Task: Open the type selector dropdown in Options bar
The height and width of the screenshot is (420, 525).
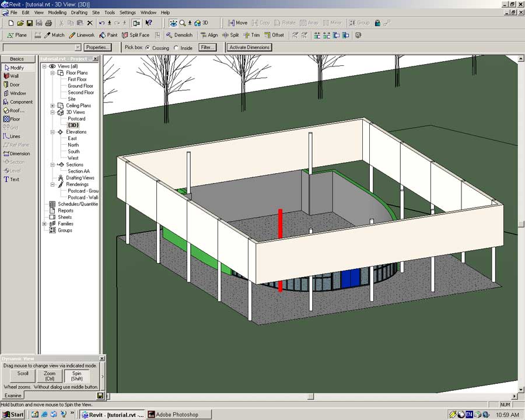Action: pyautogui.click(x=78, y=48)
